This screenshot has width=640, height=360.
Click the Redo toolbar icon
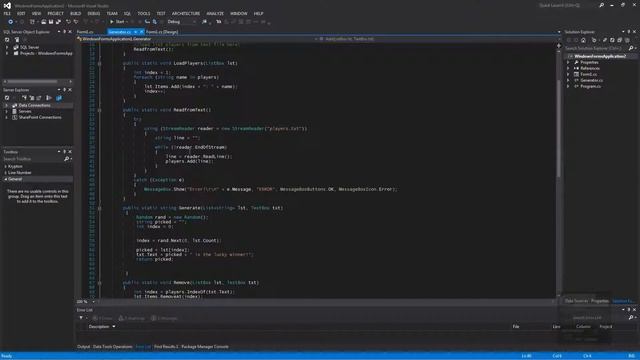point(76,22)
